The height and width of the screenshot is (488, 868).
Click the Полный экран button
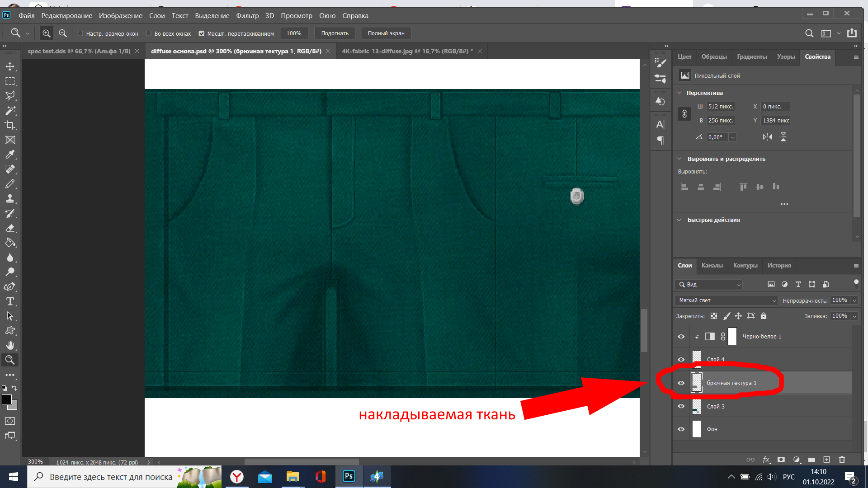tap(386, 33)
